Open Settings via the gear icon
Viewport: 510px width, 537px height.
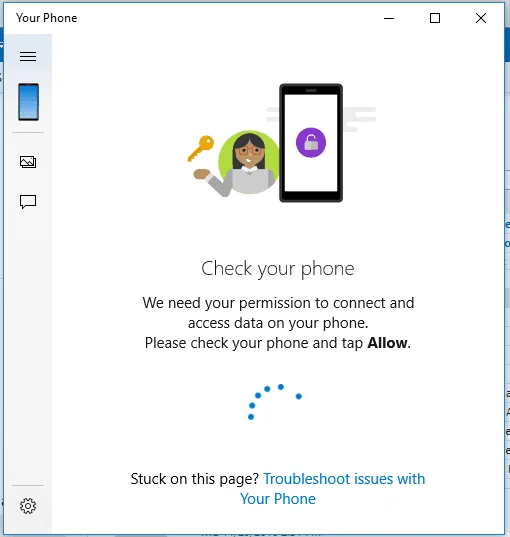click(28, 505)
